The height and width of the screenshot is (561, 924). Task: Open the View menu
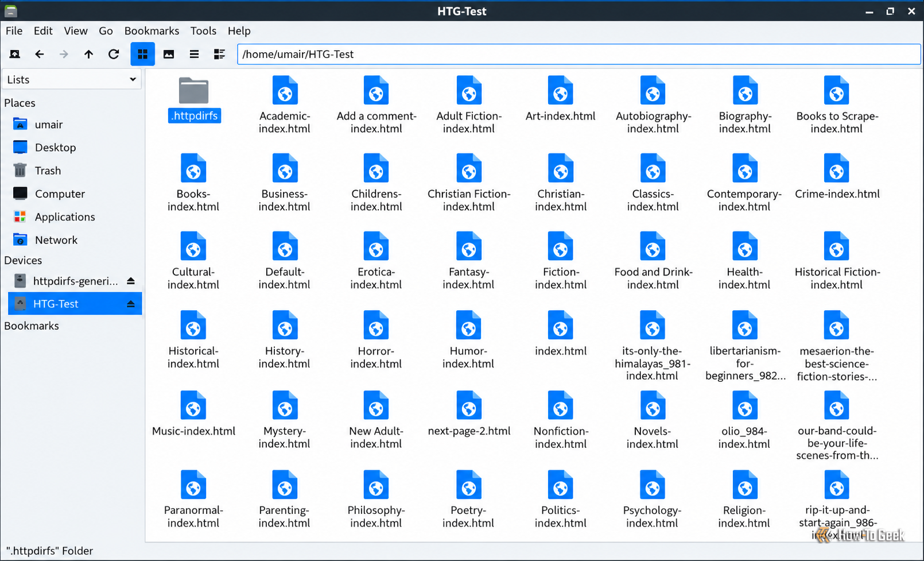(x=76, y=30)
